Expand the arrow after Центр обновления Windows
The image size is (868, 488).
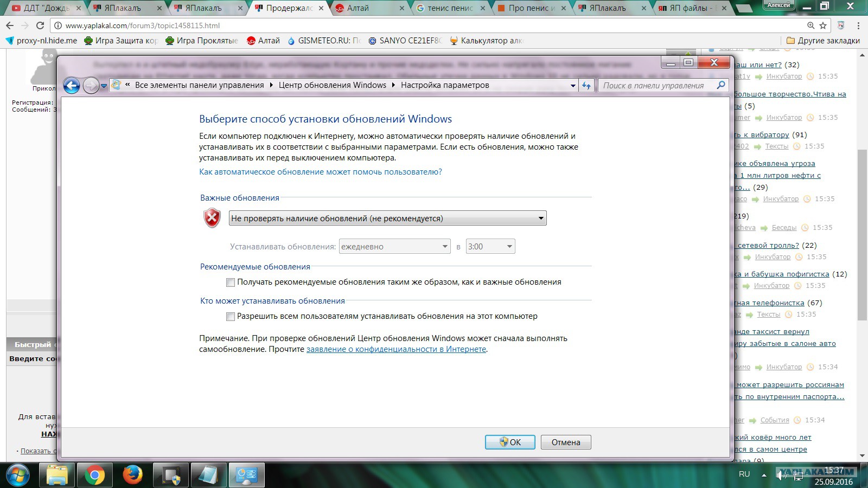(x=393, y=85)
